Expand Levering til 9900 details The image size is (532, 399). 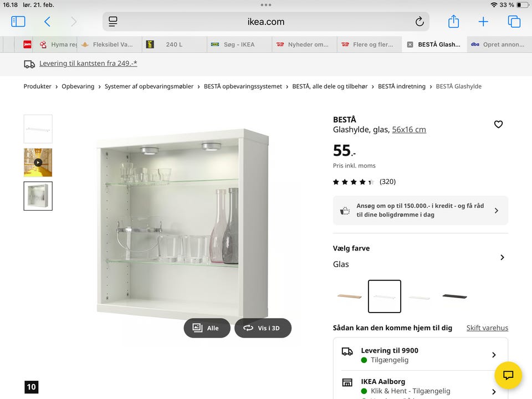click(493, 355)
